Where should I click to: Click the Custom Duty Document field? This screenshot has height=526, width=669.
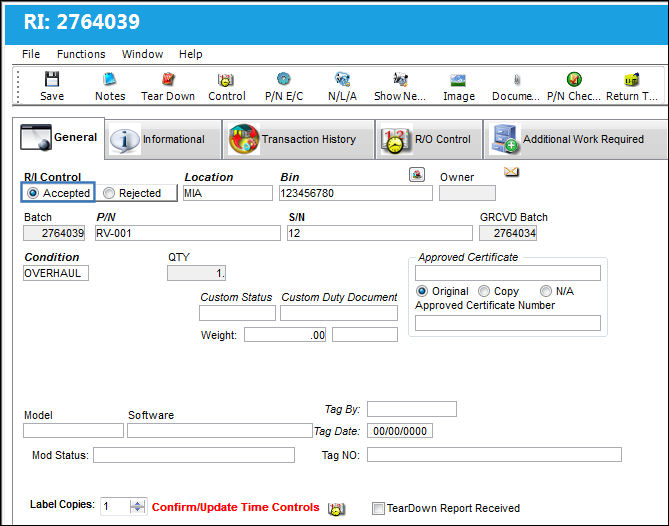pos(339,313)
